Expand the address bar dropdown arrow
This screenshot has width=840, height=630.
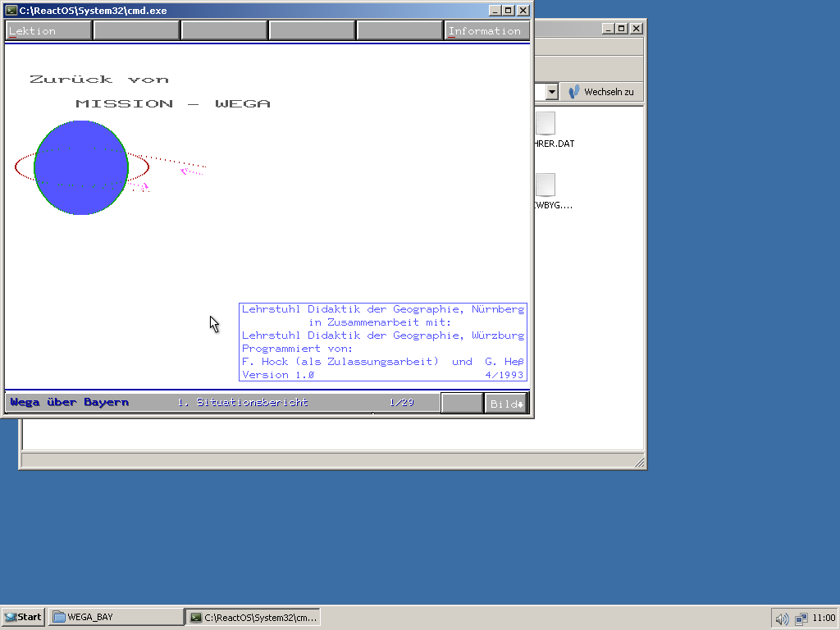pyautogui.click(x=551, y=92)
